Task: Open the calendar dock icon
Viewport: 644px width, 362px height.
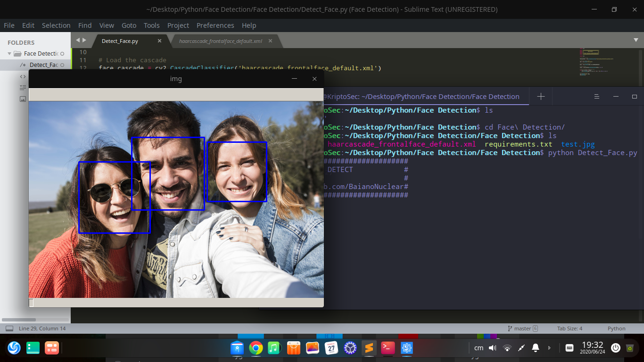Action: click(x=331, y=348)
